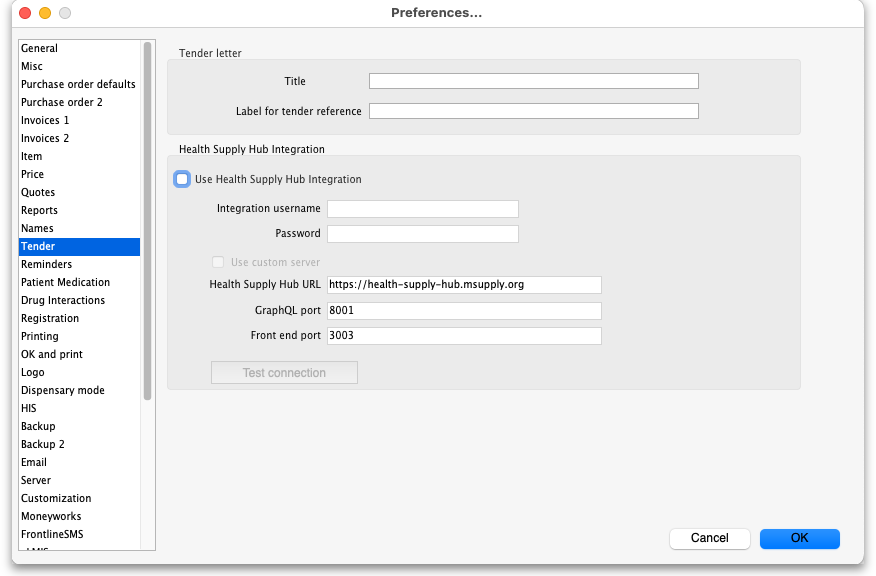Image resolution: width=876 pixels, height=576 pixels.
Task: Click the OK button
Action: click(799, 538)
